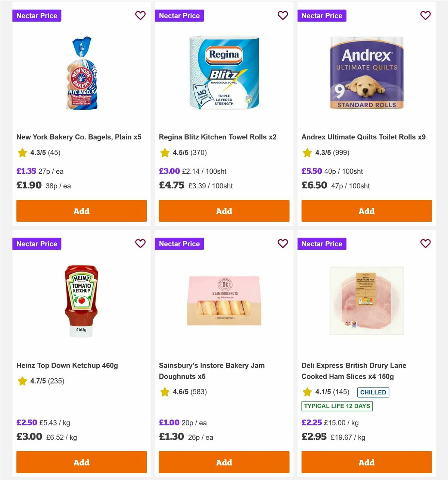Add Regina Blitz Kitchen Towels to basket
The image size is (448, 480).
click(224, 211)
